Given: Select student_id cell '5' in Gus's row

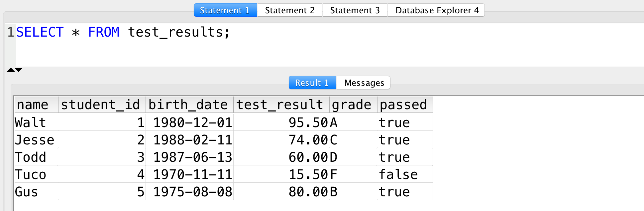Looking at the screenshot, I should point(102,191).
